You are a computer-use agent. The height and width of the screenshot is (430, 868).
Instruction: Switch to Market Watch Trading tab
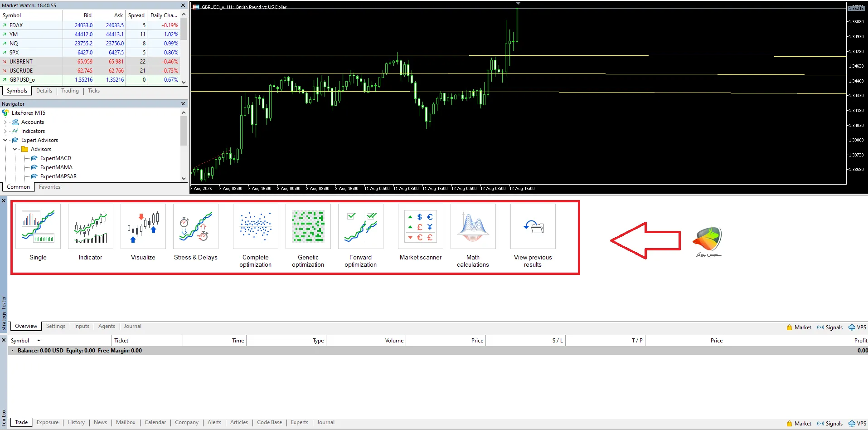pyautogui.click(x=70, y=91)
